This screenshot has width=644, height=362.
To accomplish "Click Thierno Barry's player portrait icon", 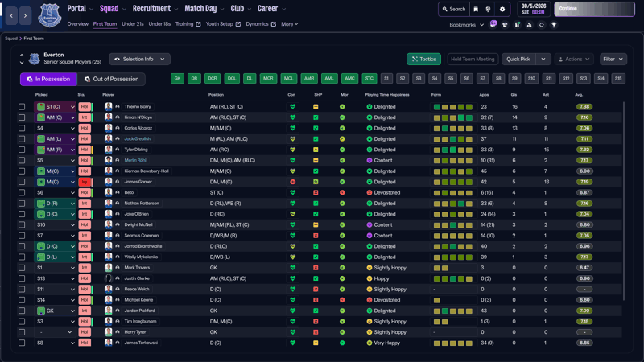I will [109, 107].
